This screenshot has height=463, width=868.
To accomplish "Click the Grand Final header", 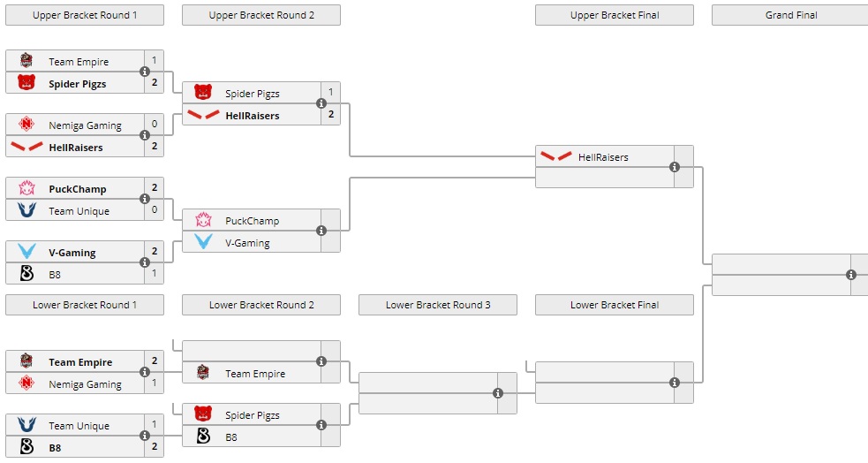I will pyautogui.click(x=790, y=15).
